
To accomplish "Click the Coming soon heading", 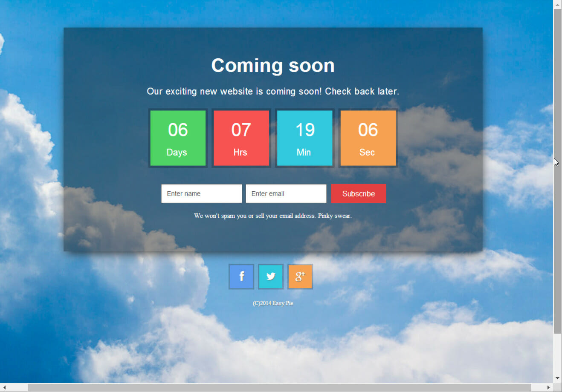I will pos(273,66).
